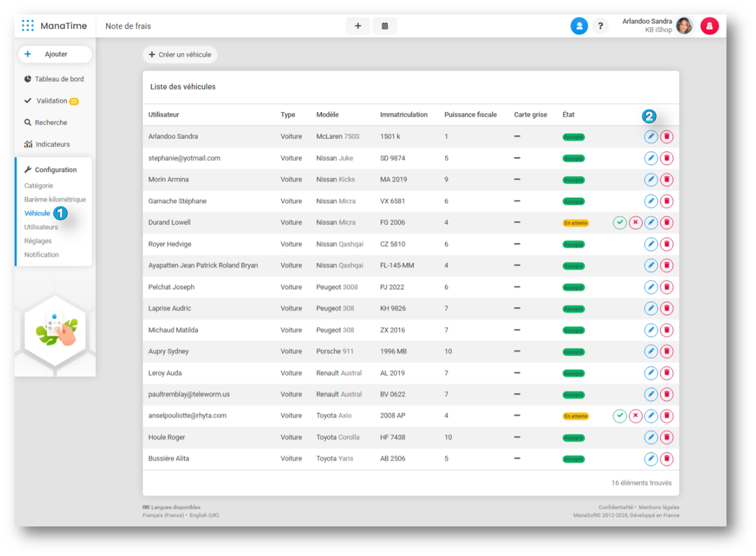
Task: Click the blue user profile icon
Action: 579,26
